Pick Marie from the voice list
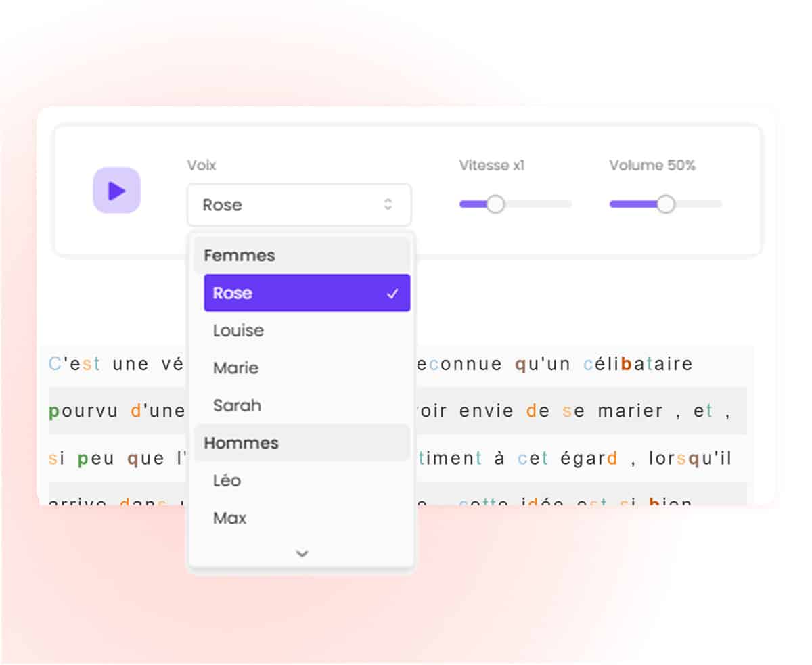 click(x=235, y=368)
